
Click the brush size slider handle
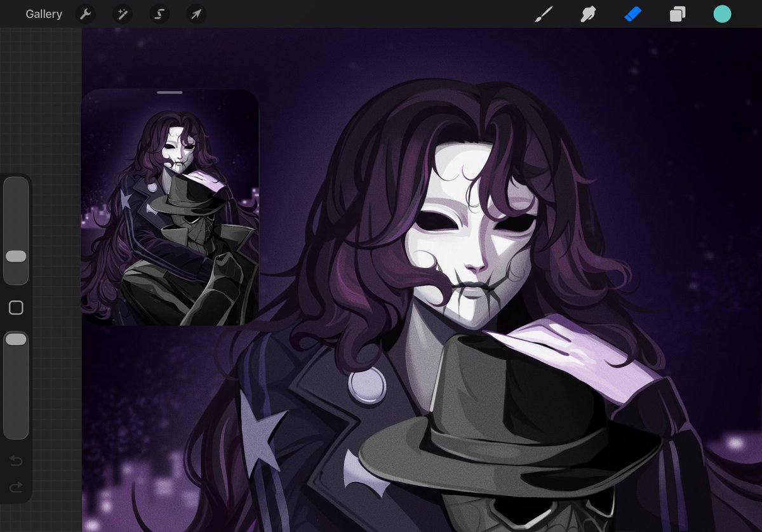(16, 256)
